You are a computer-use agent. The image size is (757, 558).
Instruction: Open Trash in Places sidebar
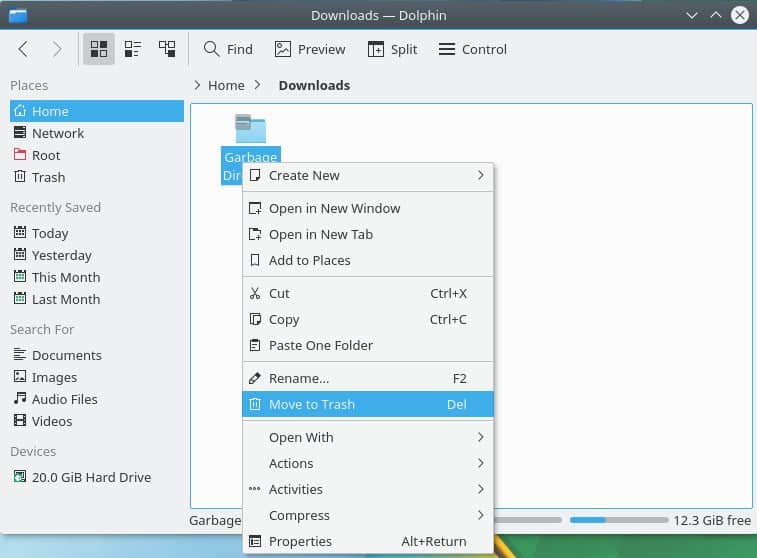click(x=97, y=177)
